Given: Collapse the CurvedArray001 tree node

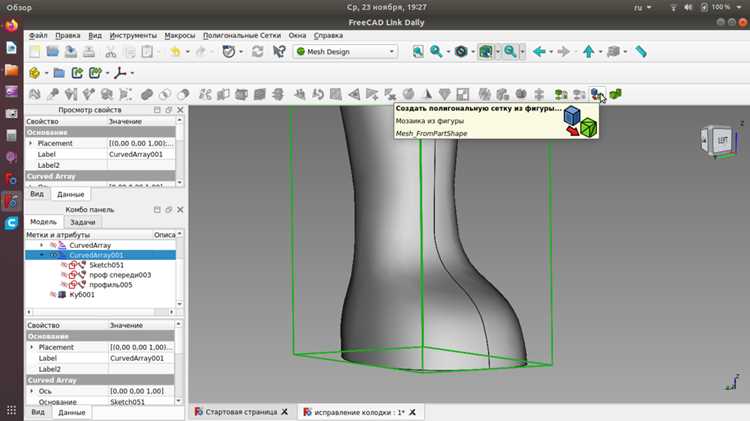Looking at the screenshot, I should tap(42, 255).
